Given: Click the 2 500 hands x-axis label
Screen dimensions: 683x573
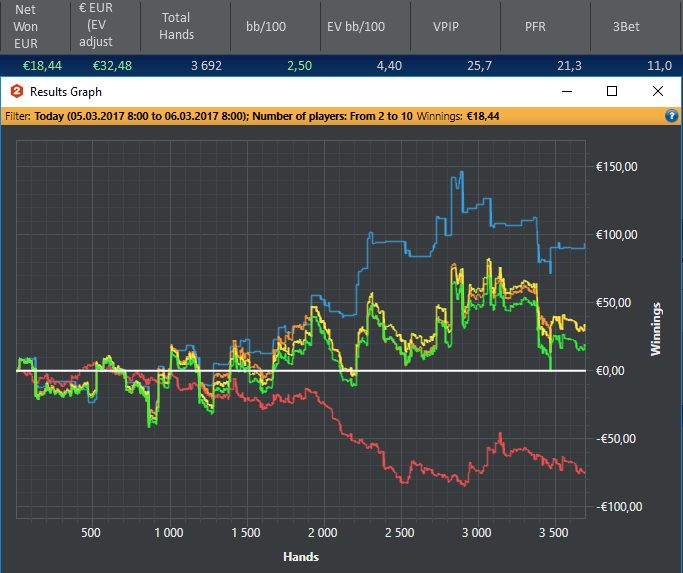Looking at the screenshot, I should pos(400,532).
